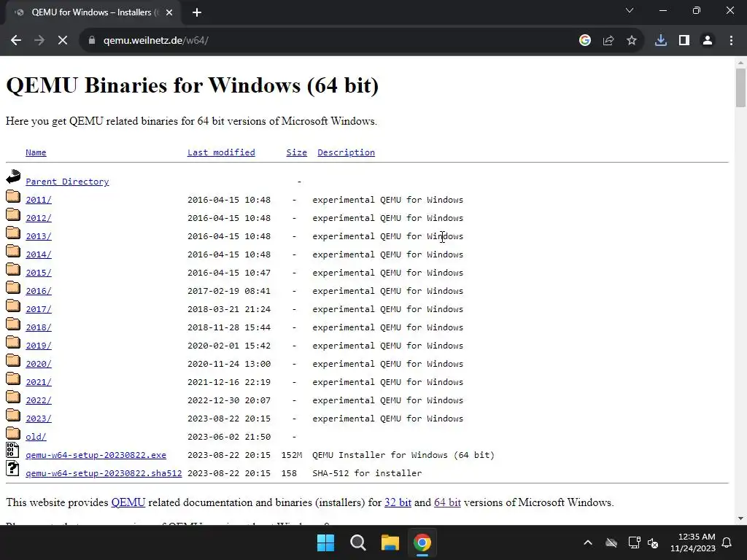Open the tab search chevron

(630, 10)
